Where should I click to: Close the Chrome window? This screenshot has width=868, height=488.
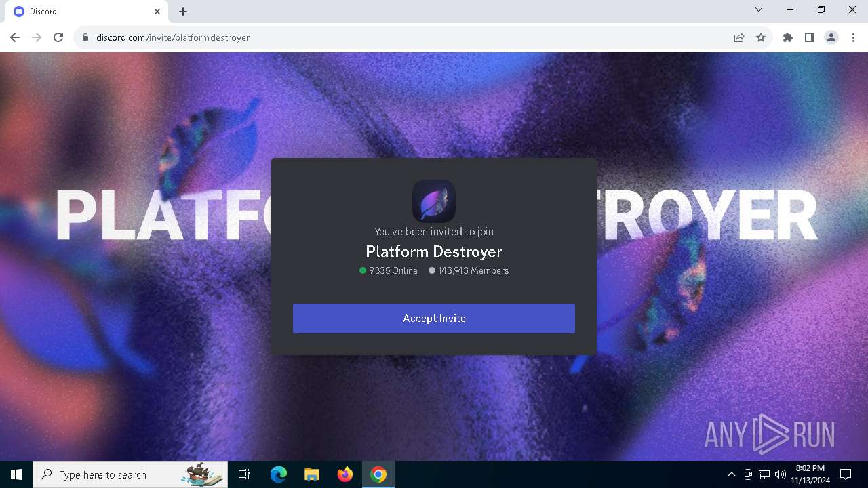[852, 10]
